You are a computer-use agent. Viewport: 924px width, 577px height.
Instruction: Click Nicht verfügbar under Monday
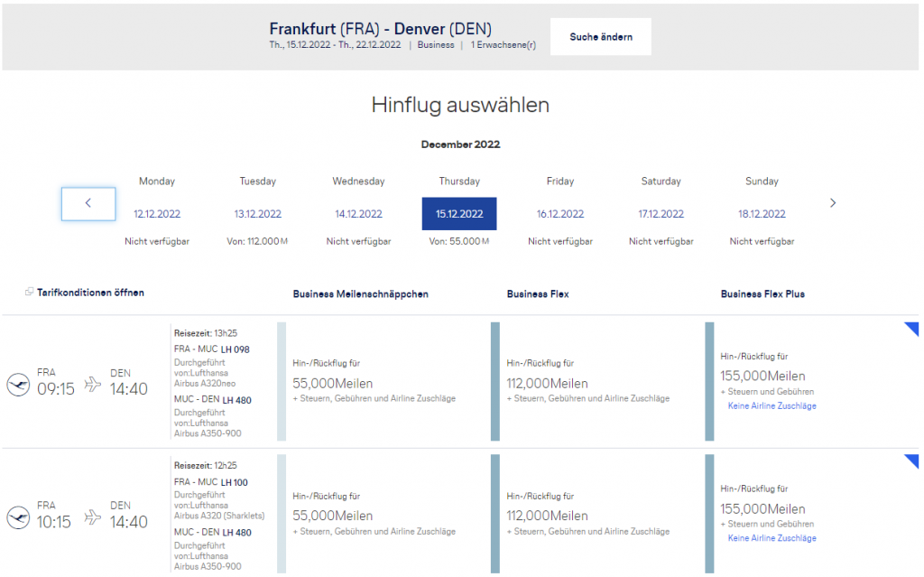tap(157, 241)
